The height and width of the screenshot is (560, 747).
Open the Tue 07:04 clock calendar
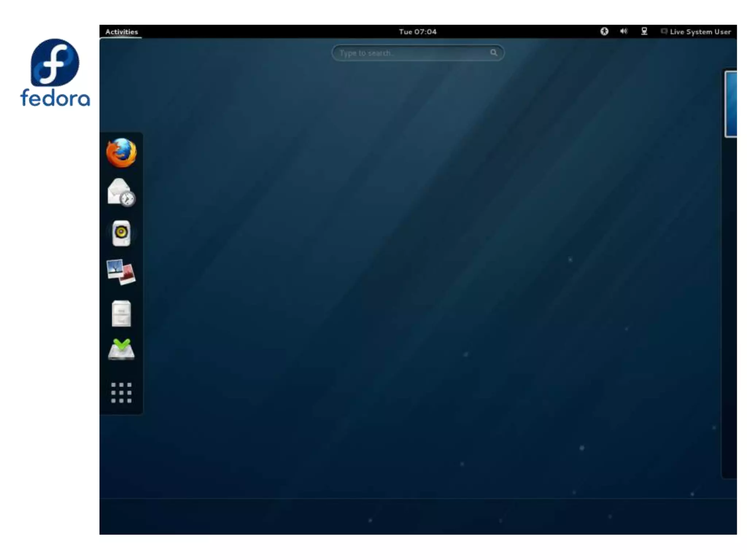click(x=418, y=32)
